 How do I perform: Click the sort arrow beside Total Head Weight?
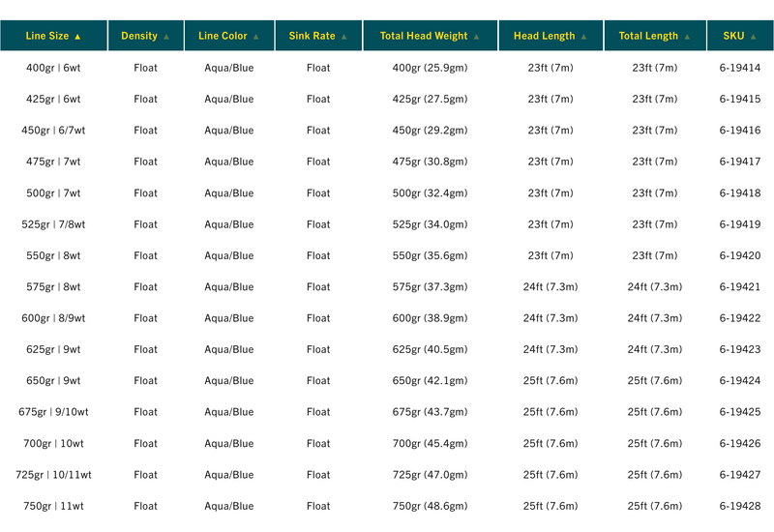476,37
